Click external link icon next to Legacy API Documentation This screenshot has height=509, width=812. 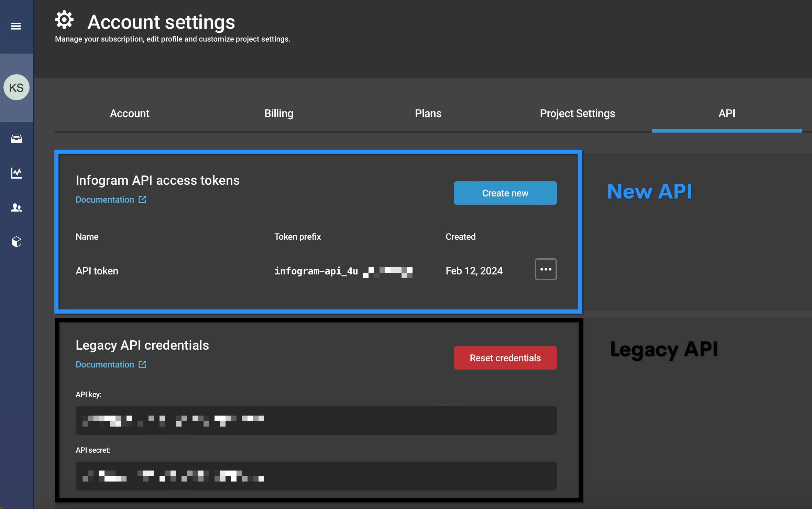pos(142,364)
